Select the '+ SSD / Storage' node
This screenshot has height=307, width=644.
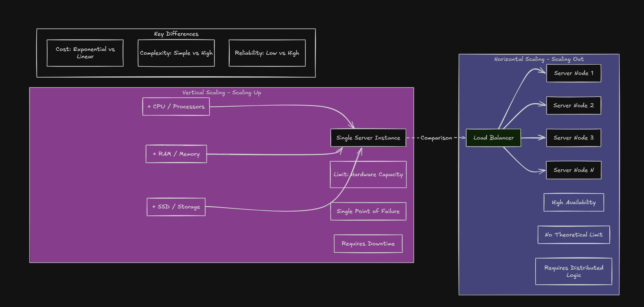[x=176, y=207]
